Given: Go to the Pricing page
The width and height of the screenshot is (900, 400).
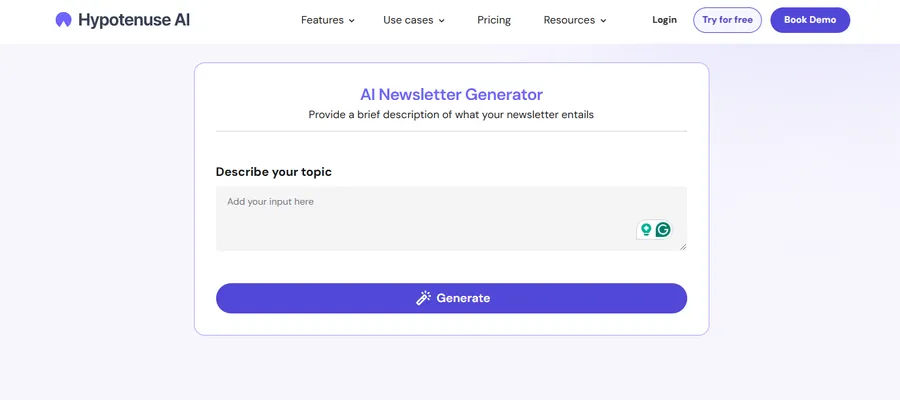Looking at the screenshot, I should 494,20.
